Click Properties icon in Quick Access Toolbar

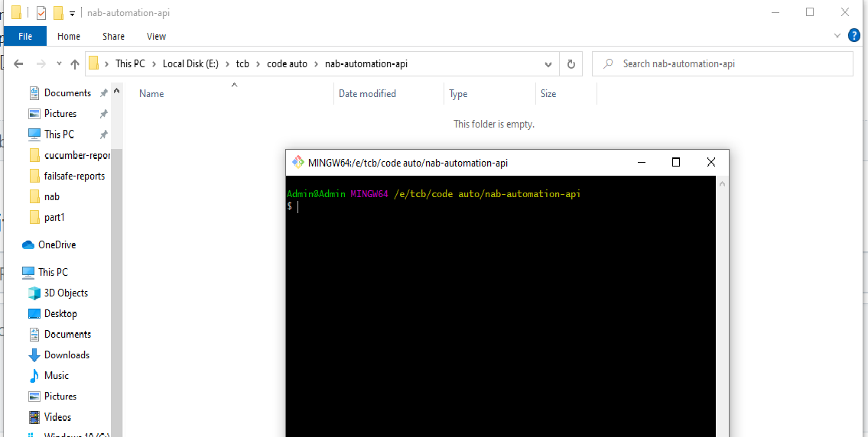[x=41, y=12]
